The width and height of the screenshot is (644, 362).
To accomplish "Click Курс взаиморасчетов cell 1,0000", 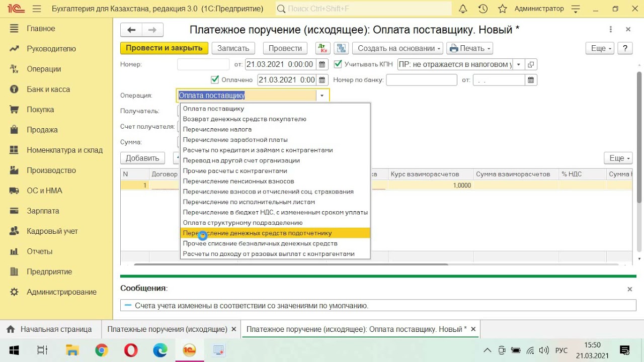I will point(431,186).
